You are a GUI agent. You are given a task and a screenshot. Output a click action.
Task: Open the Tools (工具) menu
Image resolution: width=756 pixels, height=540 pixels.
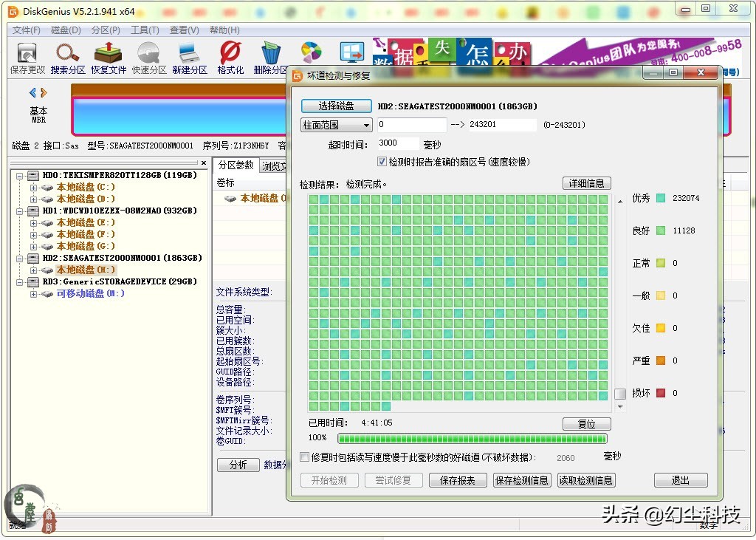(x=145, y=30)
